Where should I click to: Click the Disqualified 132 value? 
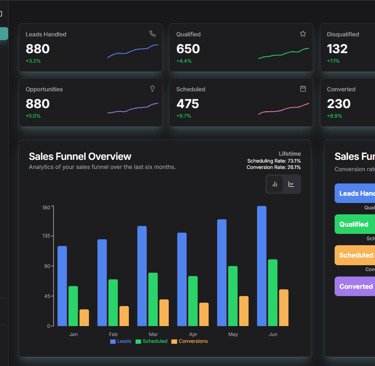point(337,49)
